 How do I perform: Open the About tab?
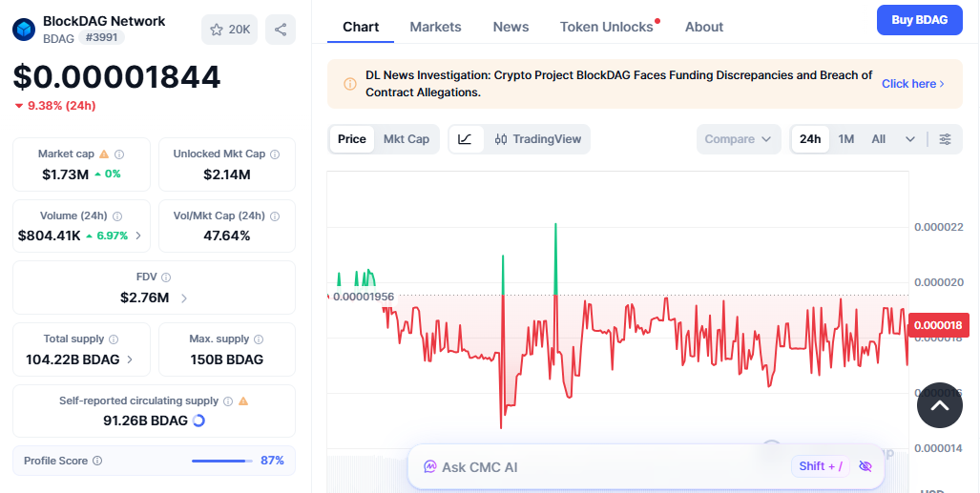coord(704,27)
